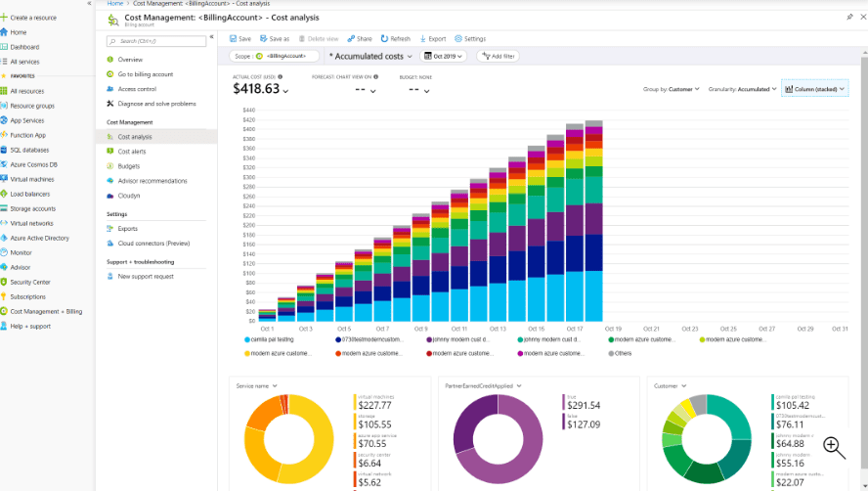Image resolution: width=868 pixels, height=491 pixels.
Task: Open Security Center from sidebar
Action: pos(29,282)
